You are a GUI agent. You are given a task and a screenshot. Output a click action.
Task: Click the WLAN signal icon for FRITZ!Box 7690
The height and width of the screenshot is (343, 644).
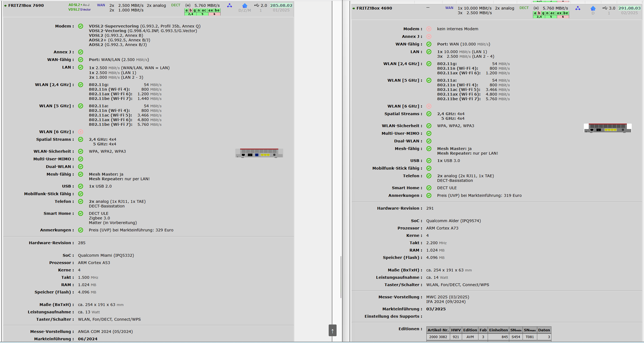(x=188, y=5)
